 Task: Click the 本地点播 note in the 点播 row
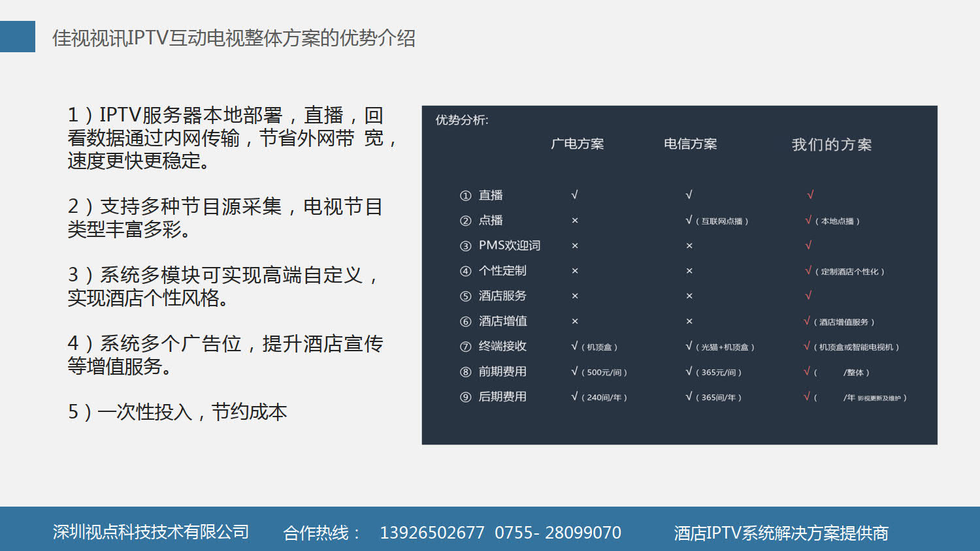click(840, 221)
